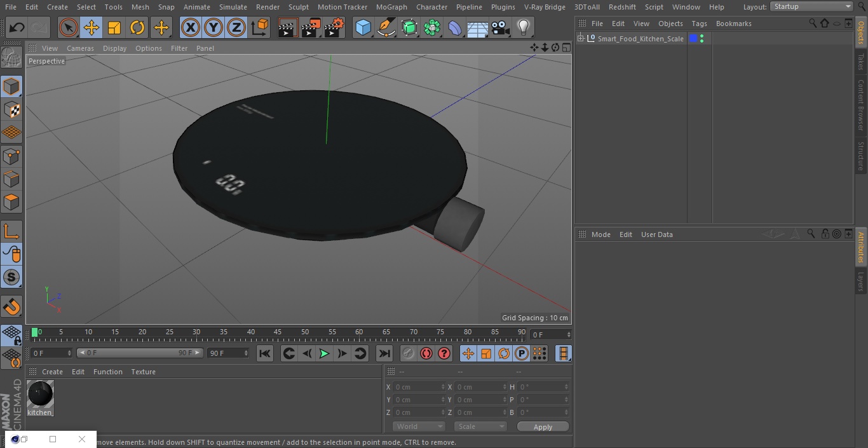This screenshot has width=868, height=448.
Task: Toggle the Y-axis lock
Action: 214,28
